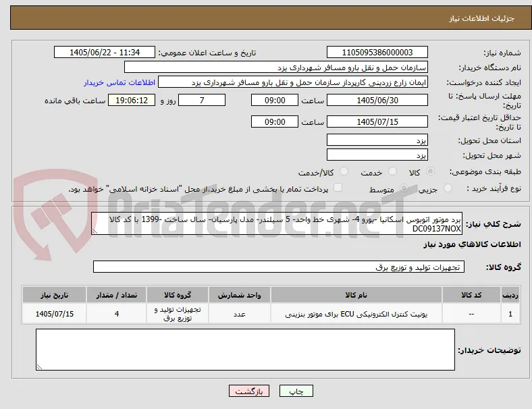Open the اطلاعات تماس خریدار link
The width and height of the screenshot is (532, 409).
click(119, 82)
